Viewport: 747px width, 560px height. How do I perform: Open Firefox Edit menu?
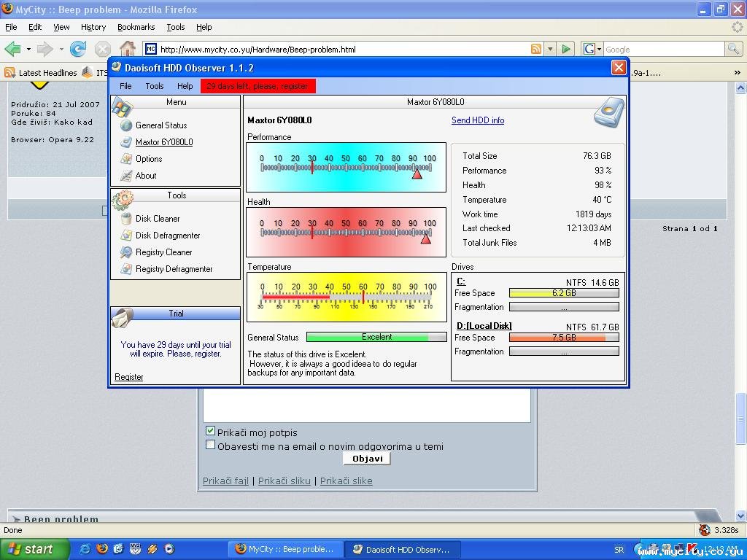(x=35, y=27)
